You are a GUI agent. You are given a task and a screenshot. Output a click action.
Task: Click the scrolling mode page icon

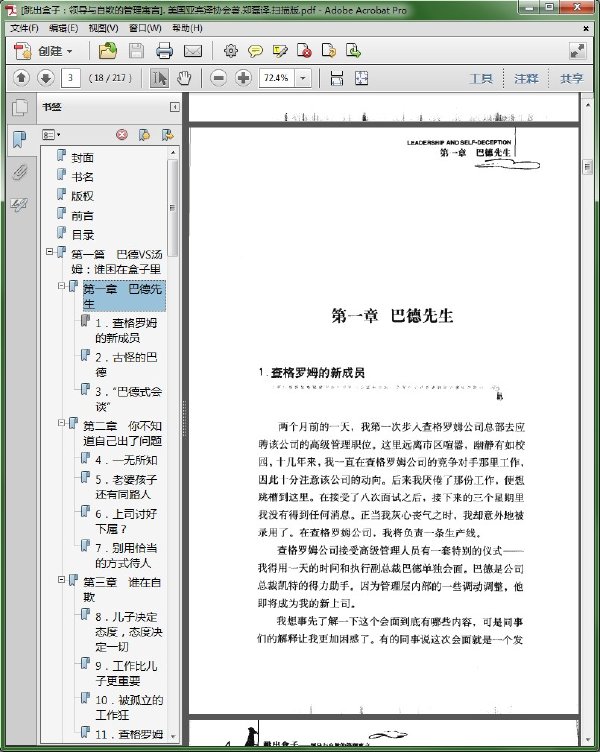click(337, 78)
